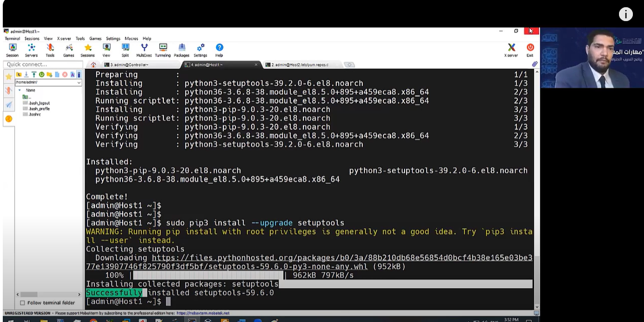The width and height of the screenshot is (644, 322).
Task: Start the X server icon
Action: [511, 50]
